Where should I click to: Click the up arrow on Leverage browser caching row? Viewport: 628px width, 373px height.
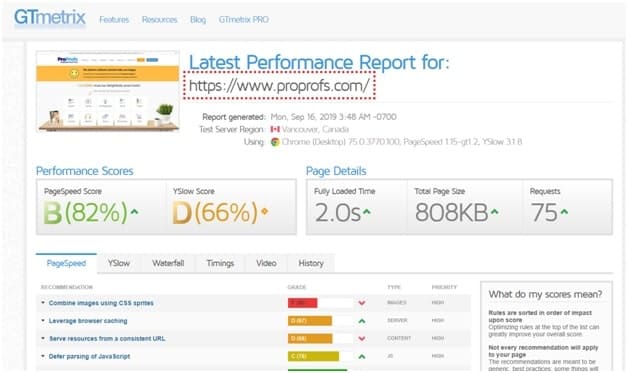click(362, 321)
